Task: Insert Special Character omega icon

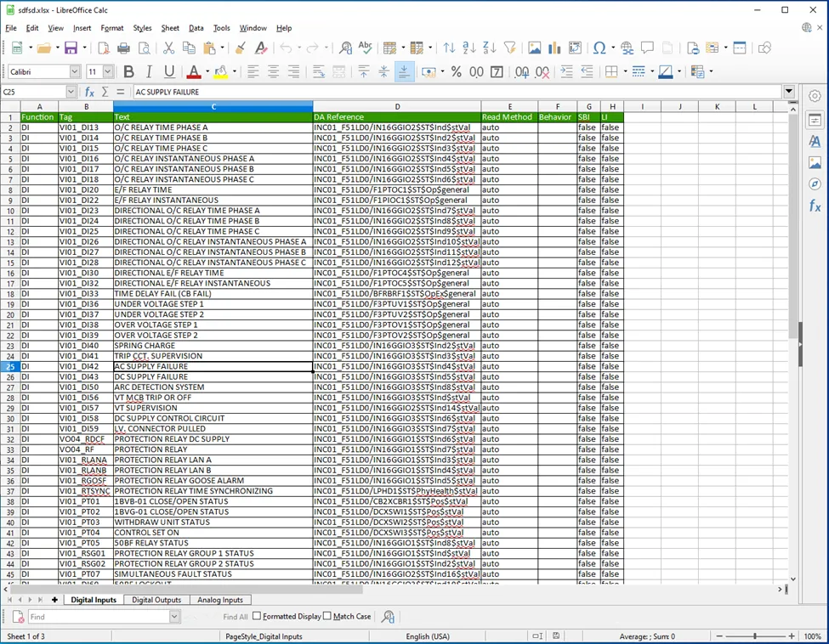Action: click(x=599, y=48)
